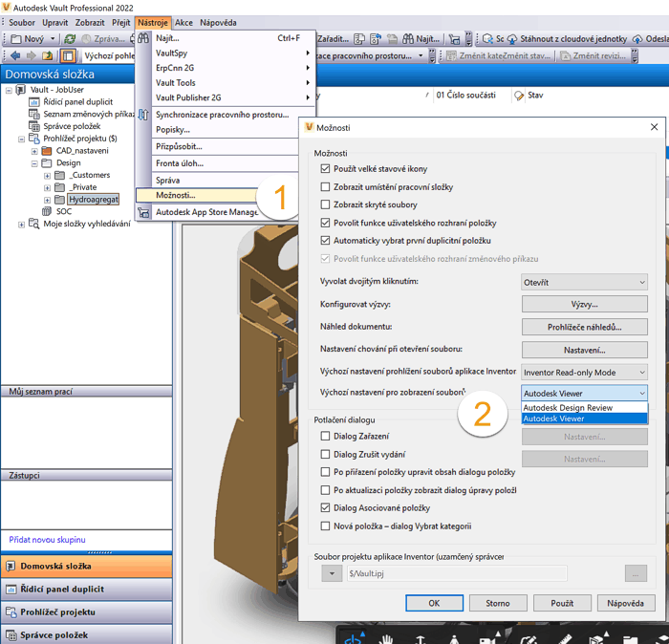Select the orbit tool in viewer toolbar
The image size is (669, 644).
[355, 638]
